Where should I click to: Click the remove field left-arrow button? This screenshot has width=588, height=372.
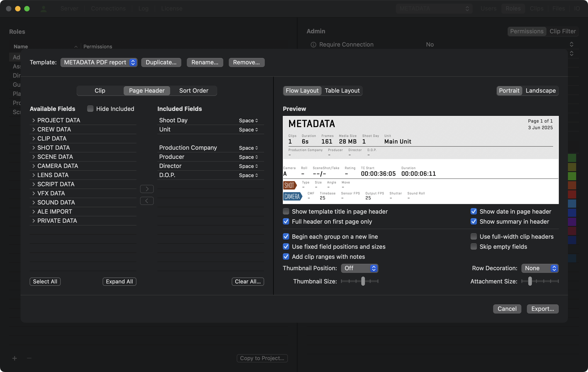point(147,201)
